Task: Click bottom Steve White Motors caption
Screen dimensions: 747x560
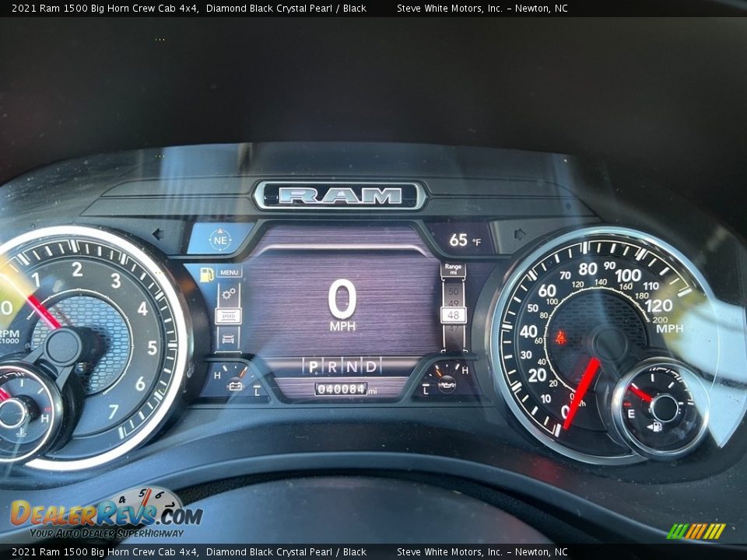Action: 482,552
